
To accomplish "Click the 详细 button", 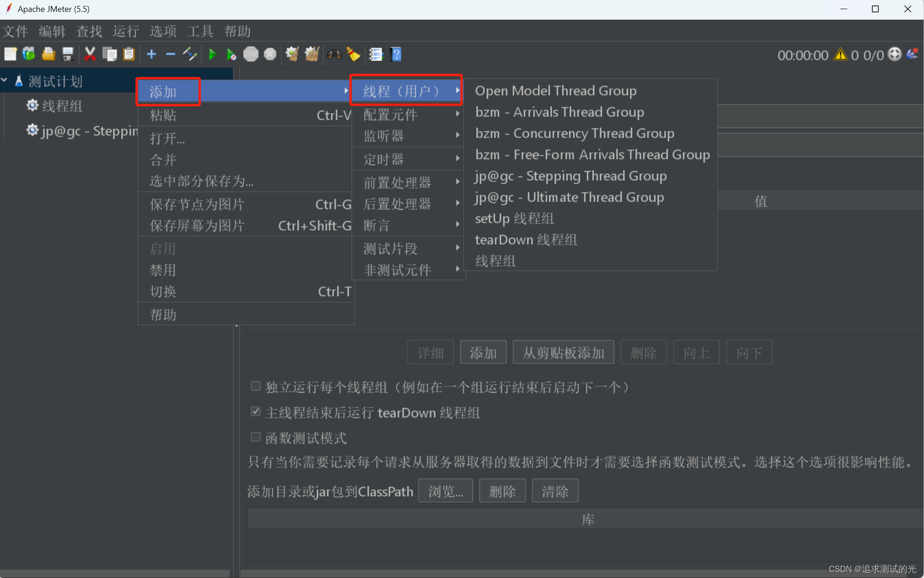I will [430, 353].
